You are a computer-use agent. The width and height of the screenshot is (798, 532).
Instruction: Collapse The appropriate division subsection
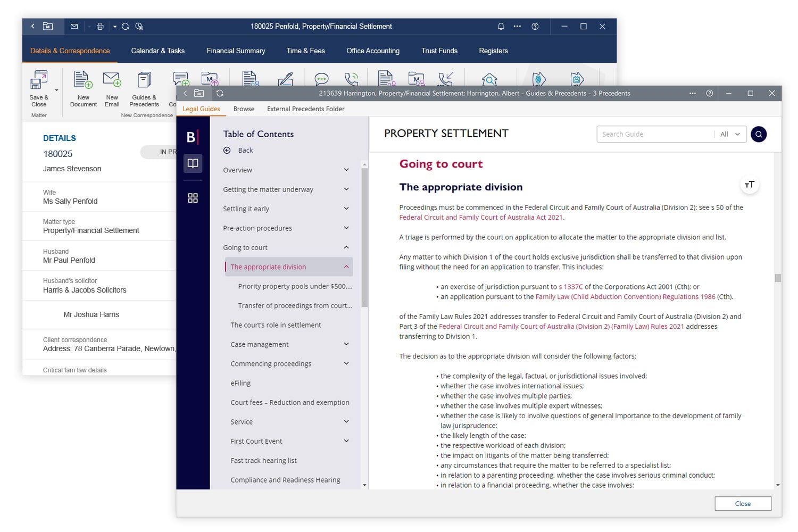point(346,267)
